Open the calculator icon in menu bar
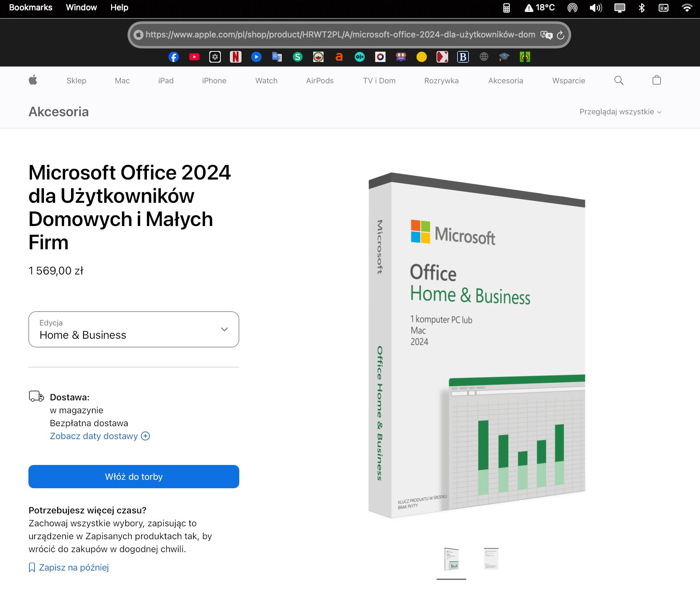The width and height of the screenshot is (700, 598). point(506,8)
